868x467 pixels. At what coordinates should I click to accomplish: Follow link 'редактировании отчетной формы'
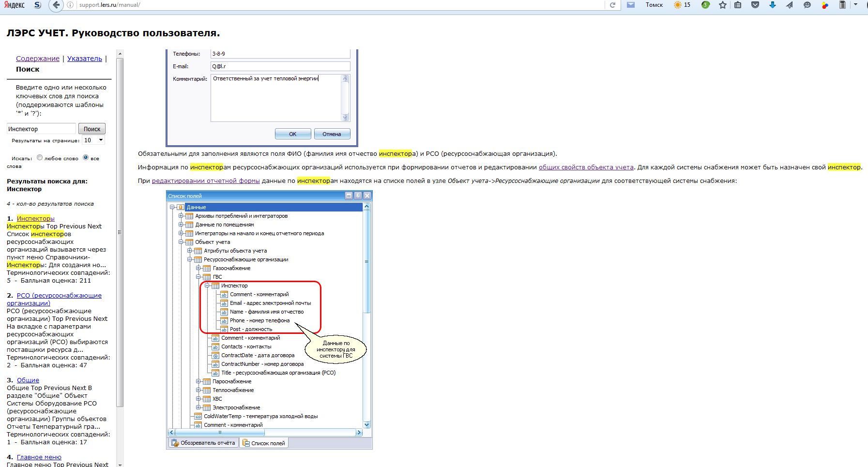point(206,181)
